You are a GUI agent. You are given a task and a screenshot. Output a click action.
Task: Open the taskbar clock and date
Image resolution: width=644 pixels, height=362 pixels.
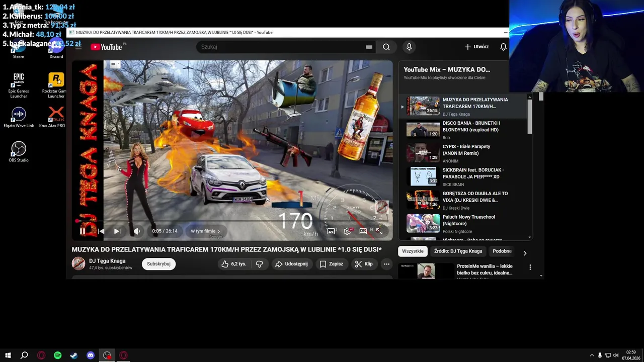(x=631, y=355)
